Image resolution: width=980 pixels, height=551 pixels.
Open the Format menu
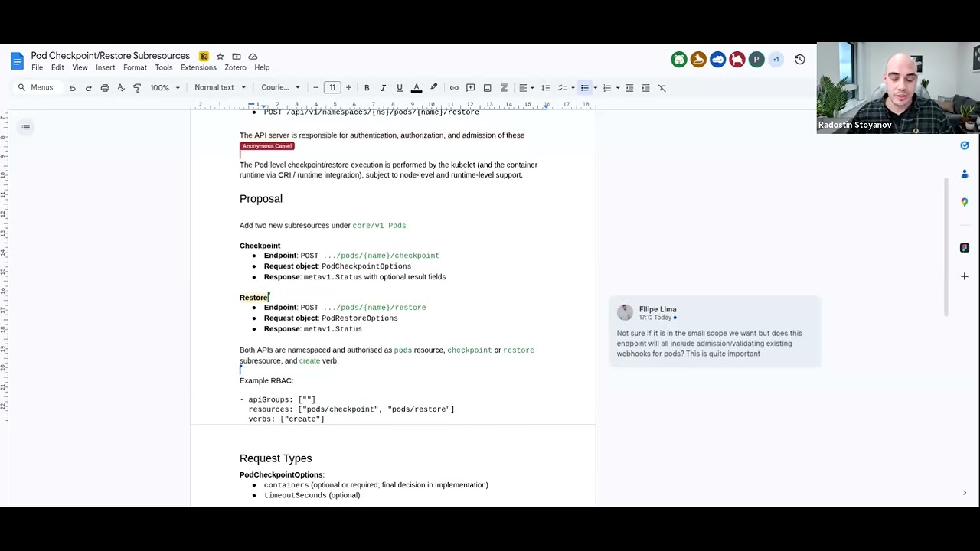click(x=135, y=67)
